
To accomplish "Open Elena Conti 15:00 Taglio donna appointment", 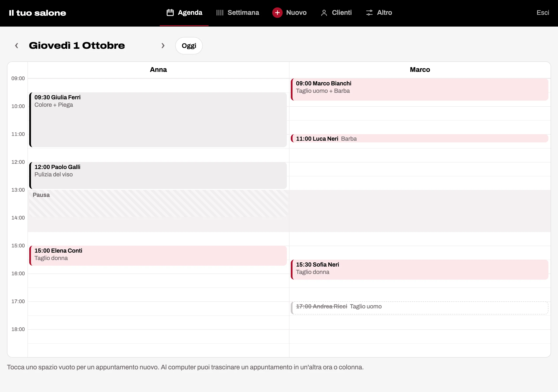I will [x=158, y=255].
